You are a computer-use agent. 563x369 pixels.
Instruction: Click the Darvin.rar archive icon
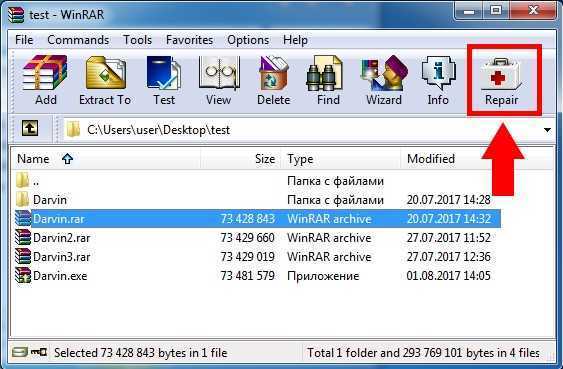tap(23, 218)
